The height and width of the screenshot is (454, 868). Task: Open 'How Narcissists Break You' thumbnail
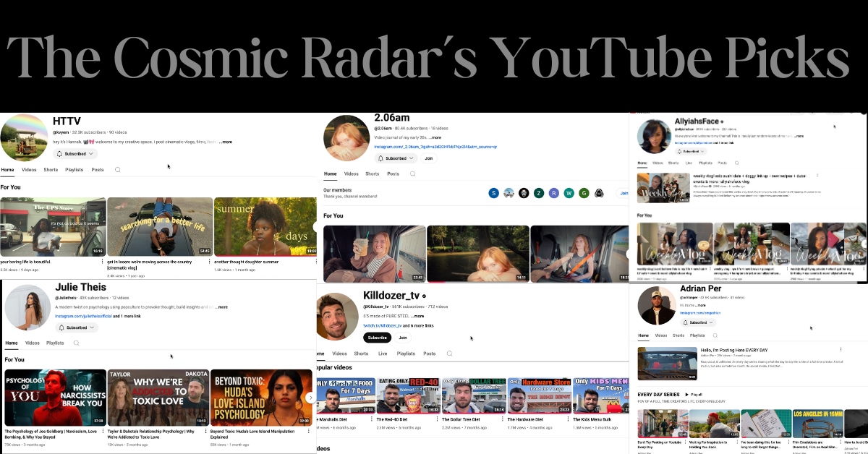pyautogui.click(x=55, y=398)
